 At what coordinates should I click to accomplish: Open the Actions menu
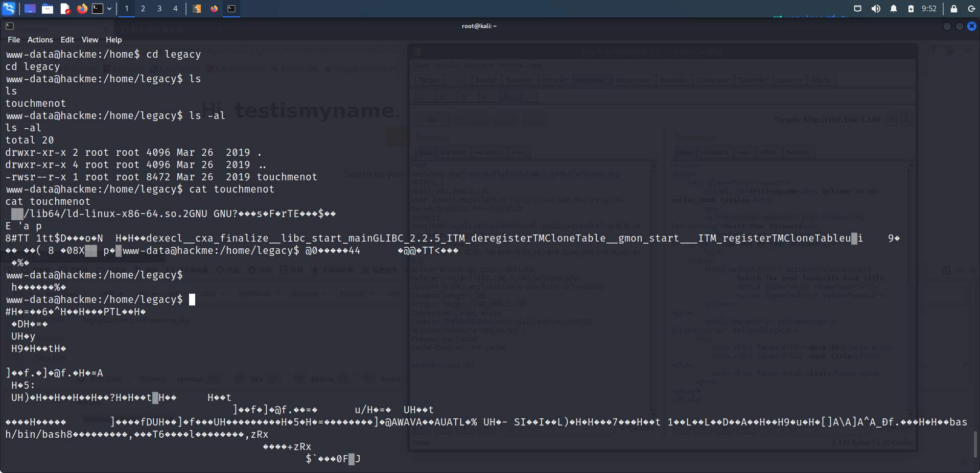coord(40,40)
